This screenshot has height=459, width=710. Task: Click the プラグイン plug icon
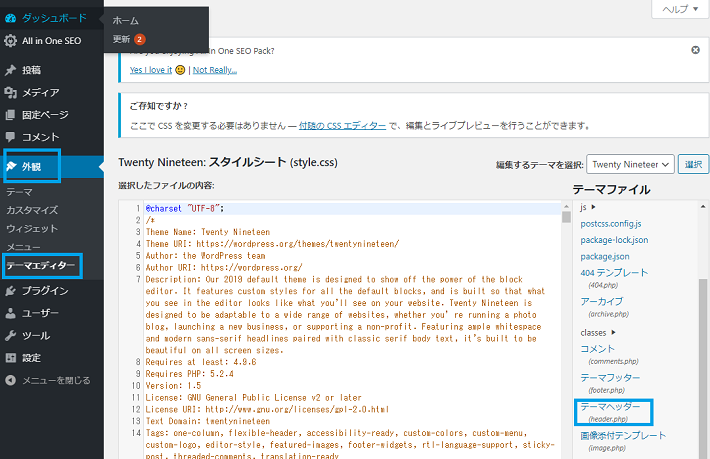pos(10,291)
